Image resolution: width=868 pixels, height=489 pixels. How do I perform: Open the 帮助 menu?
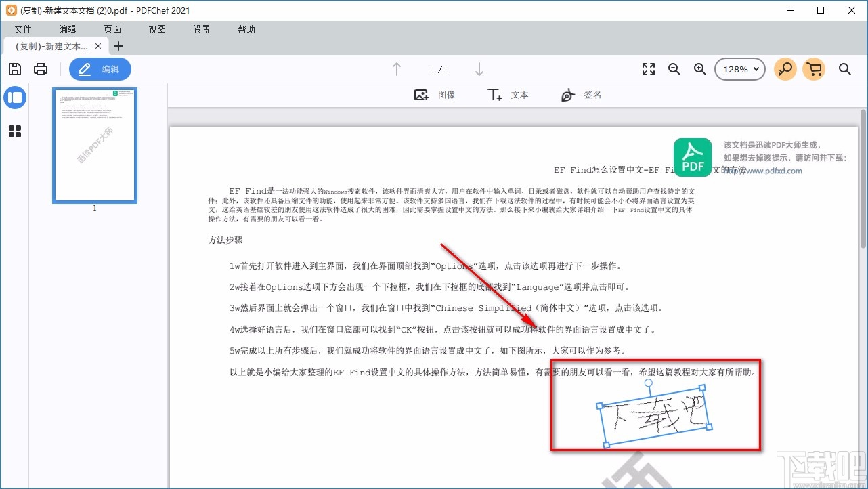[x=246, y=29]
